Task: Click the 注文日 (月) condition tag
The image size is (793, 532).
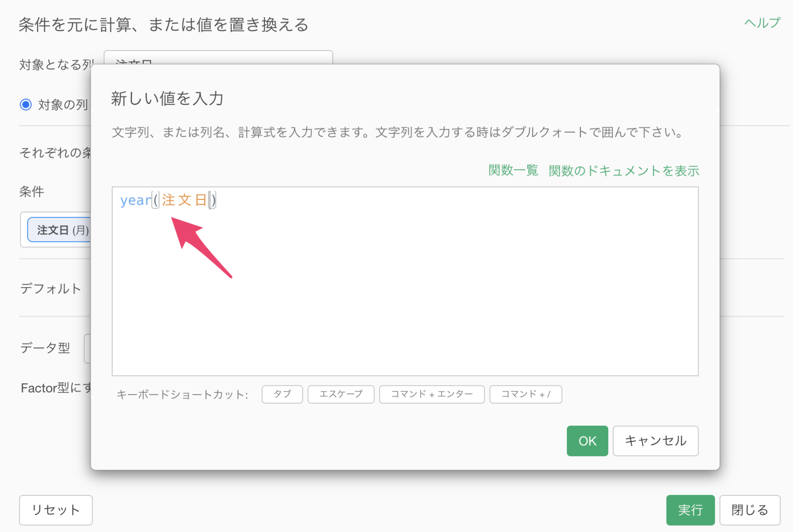Action: click(x=59, y=230)
